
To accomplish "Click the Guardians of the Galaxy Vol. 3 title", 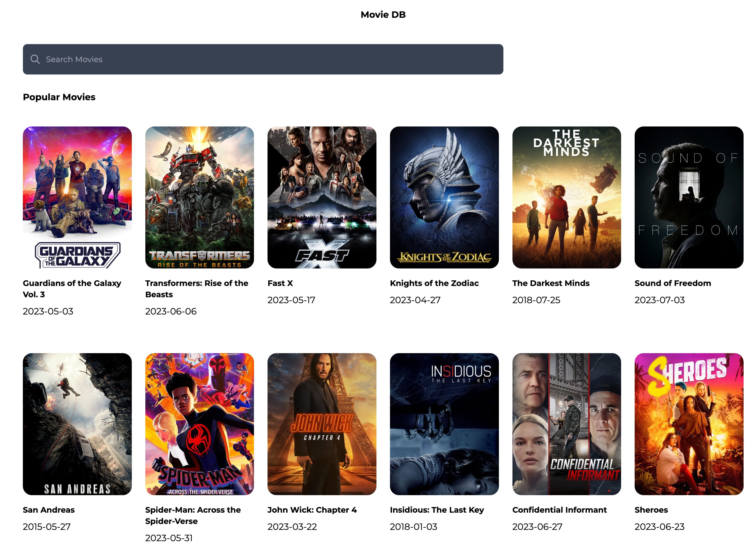I will [x=72, y=289].
